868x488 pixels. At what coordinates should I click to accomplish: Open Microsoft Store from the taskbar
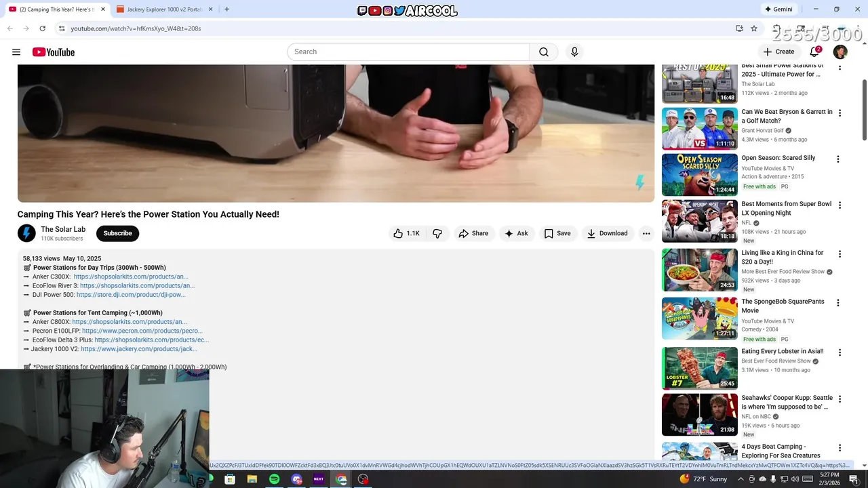tap(230, 479)
